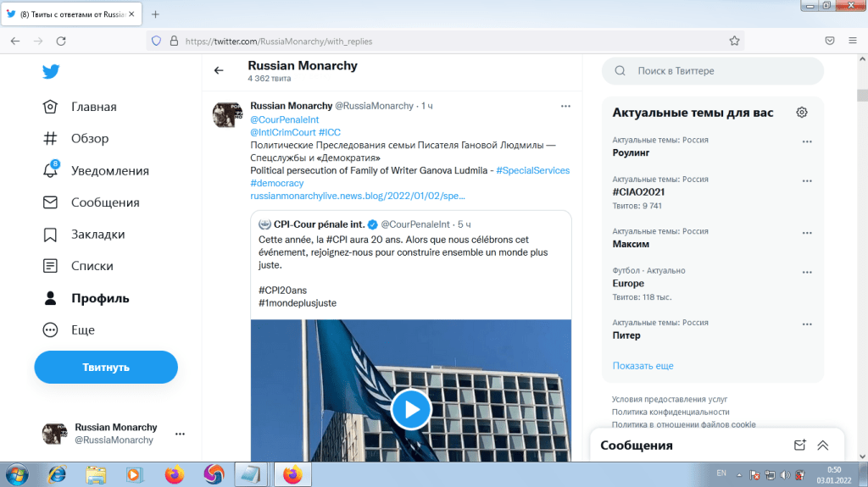The width and height of the screenshot is (868, 487).
Task: Click tweet author's profile avatar
Action: 227,114
